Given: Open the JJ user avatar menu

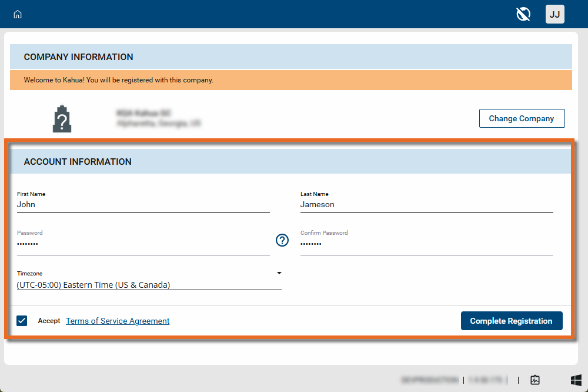Looking at the screenshot, I should [554, 14].
